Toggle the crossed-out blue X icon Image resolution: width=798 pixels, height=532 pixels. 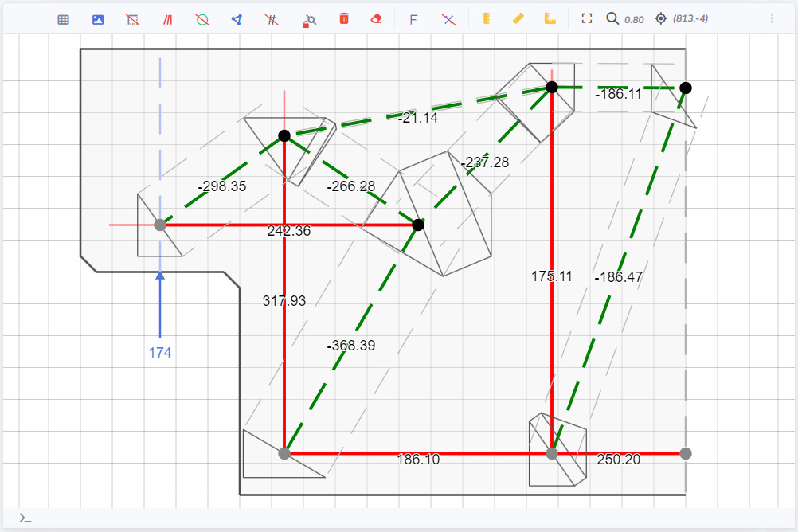click(x=448, y=19)
